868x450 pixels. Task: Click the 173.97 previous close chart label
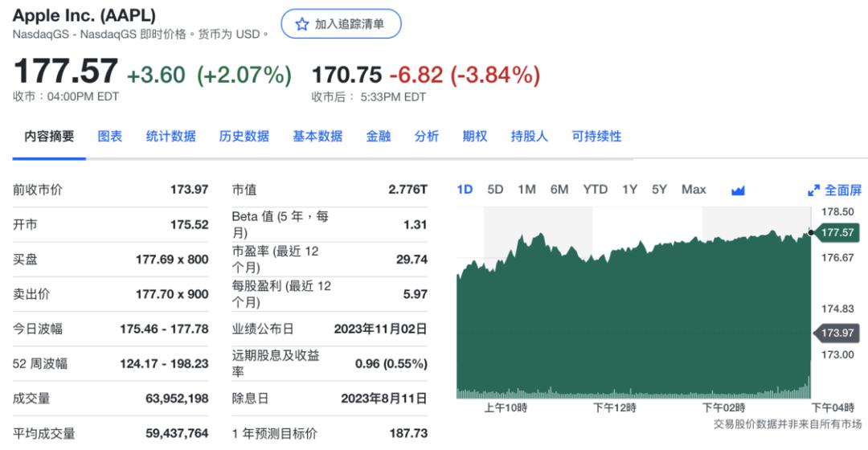[x=838, y=333]
